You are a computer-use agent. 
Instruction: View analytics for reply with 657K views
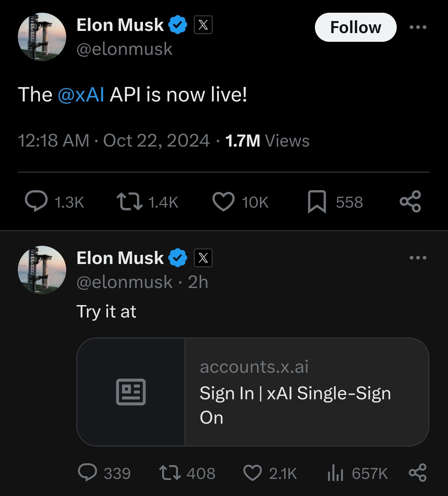click(x=335, y=473)
